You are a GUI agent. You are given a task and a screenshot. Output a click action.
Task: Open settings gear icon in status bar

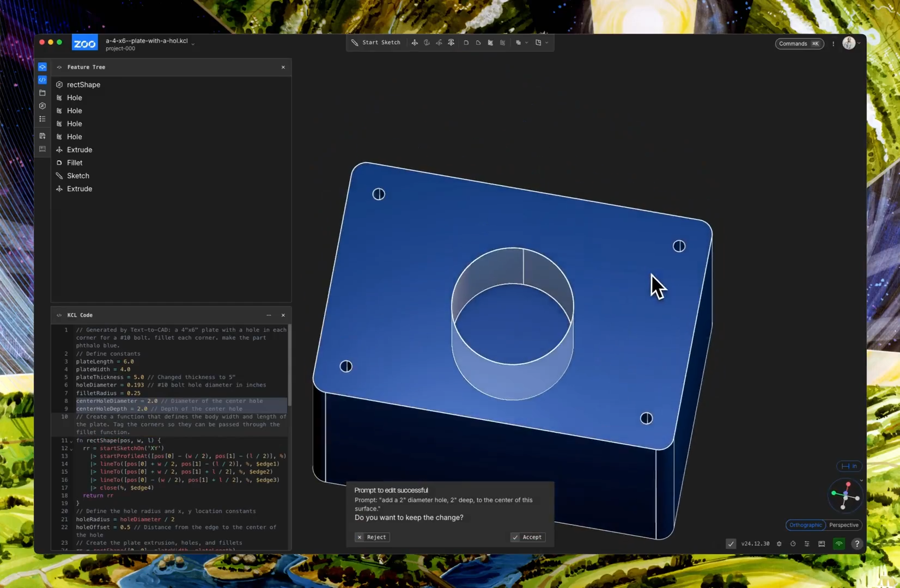779,543
